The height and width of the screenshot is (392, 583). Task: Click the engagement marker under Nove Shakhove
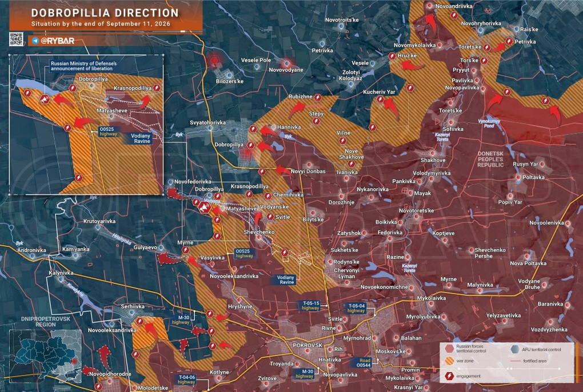tap(352, 164)
